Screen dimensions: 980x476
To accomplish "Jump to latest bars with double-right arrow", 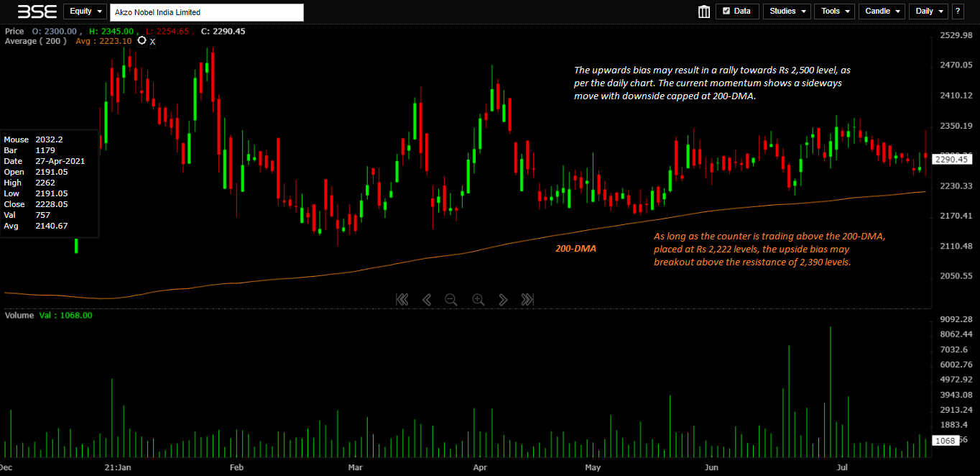I will point(527,300).
